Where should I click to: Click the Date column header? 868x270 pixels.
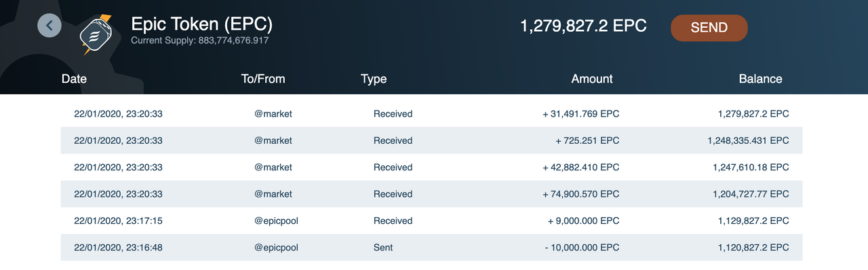pyautogui.click(x=74, y=79)
